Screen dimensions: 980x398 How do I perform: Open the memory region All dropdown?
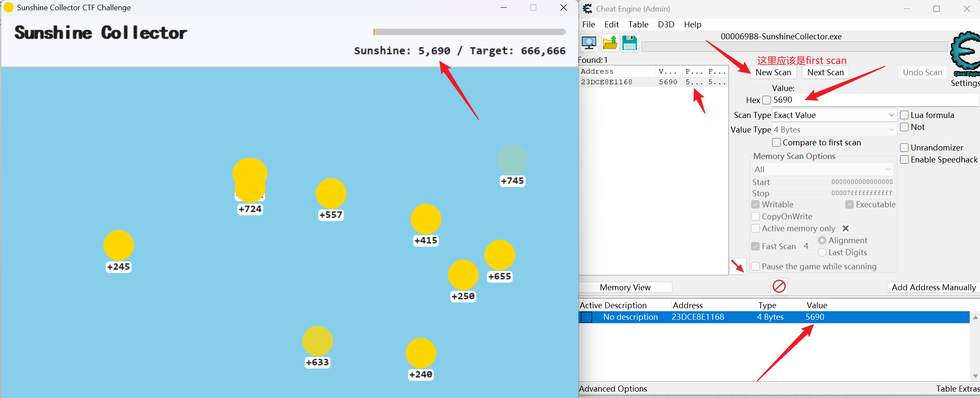pos(823,169)
